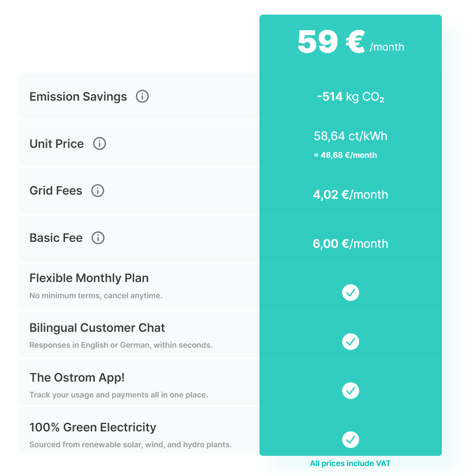Click the Flexible Monthly Plan checkmark icon
The image size is (476, 476).
click(x=350, y=293)
